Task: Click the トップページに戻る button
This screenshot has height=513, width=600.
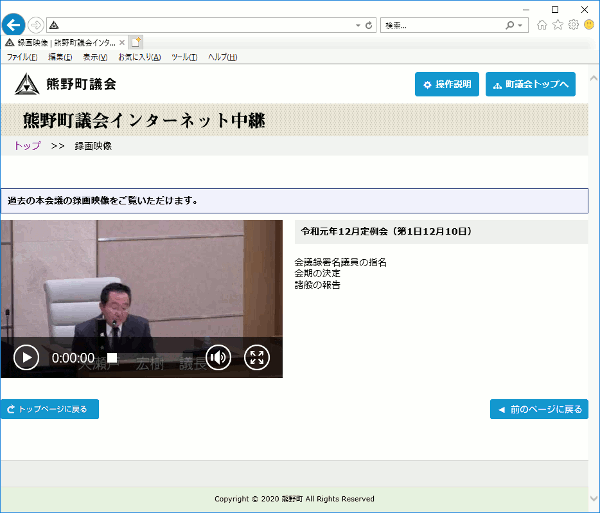Action: point(50,409)
